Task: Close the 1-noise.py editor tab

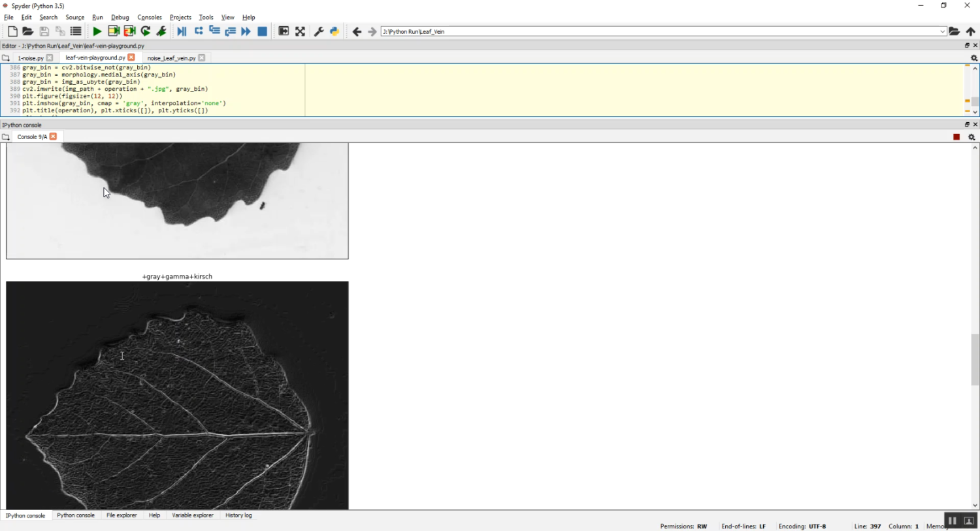Action: click(50, 58)
